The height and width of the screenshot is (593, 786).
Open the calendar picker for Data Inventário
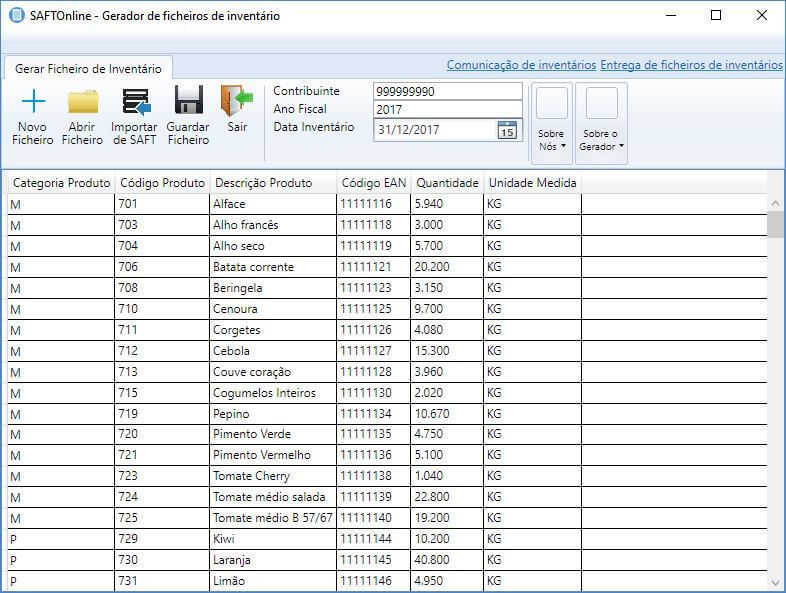(x=507, y=130)
